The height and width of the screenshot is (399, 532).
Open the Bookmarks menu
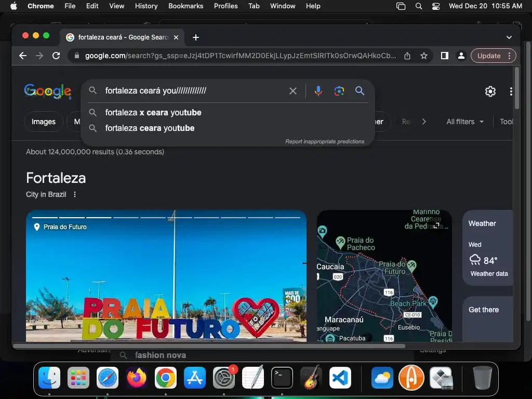click(x=185, y=6)
